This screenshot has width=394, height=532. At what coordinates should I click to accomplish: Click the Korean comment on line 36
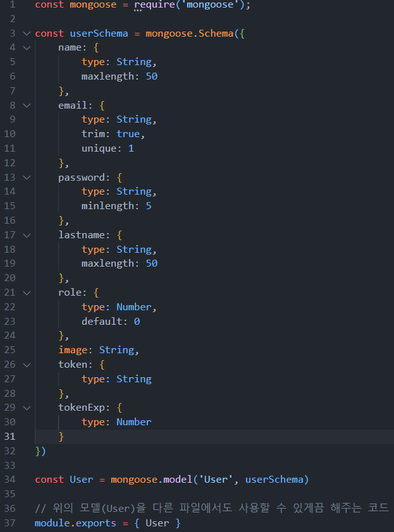coord(212,508)
